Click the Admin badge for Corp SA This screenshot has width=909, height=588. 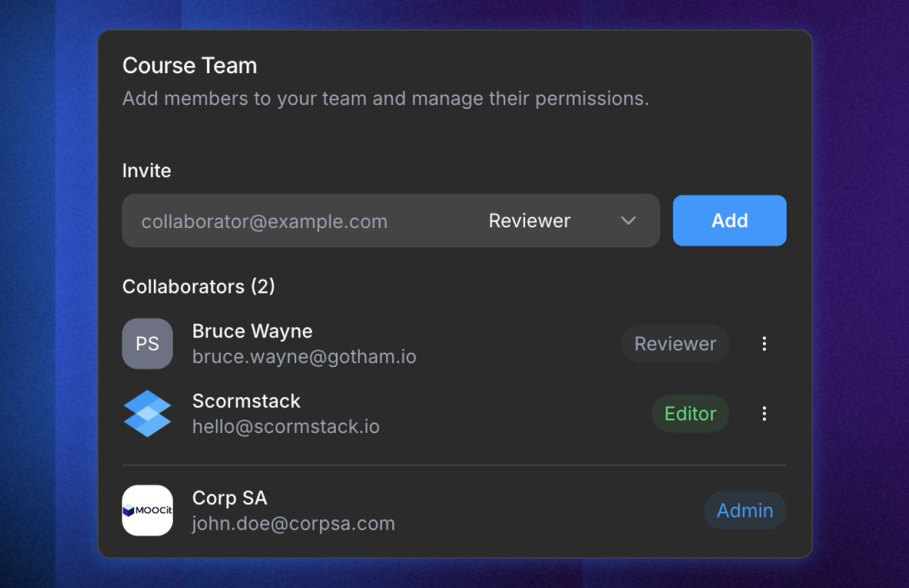(745, 510)
